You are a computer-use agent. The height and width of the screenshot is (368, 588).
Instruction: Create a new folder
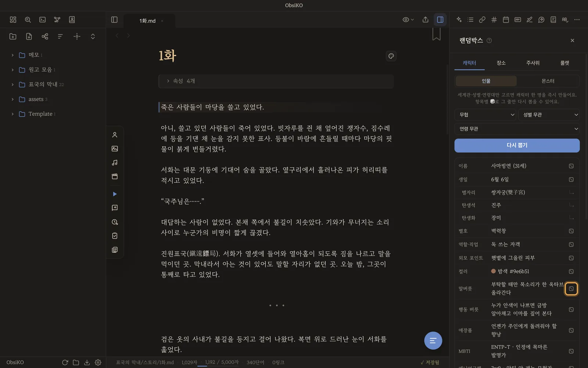tap(13, 36)
